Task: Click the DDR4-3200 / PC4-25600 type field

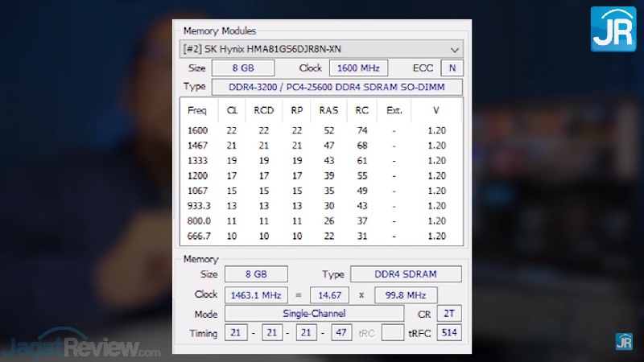Action: 336,87
